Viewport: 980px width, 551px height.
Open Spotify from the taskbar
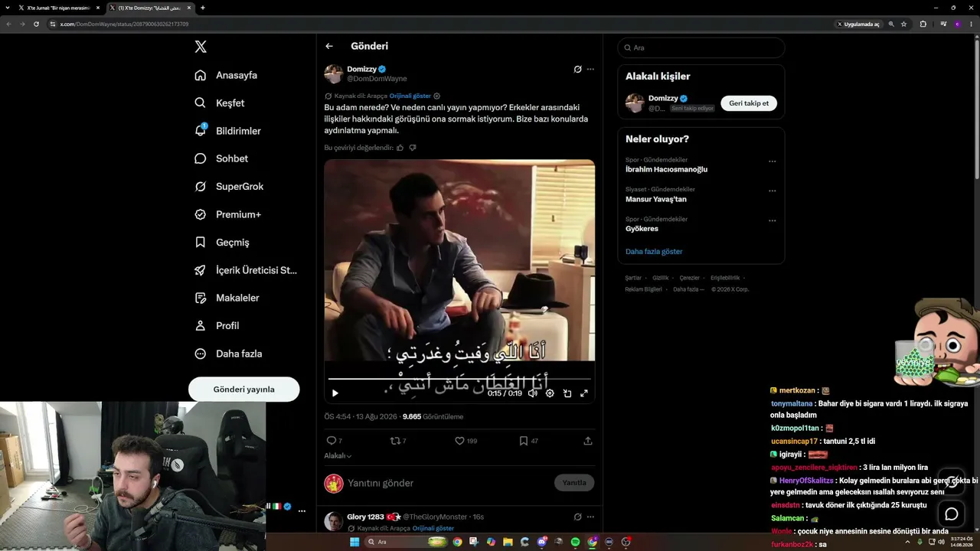tap(575, 542)
